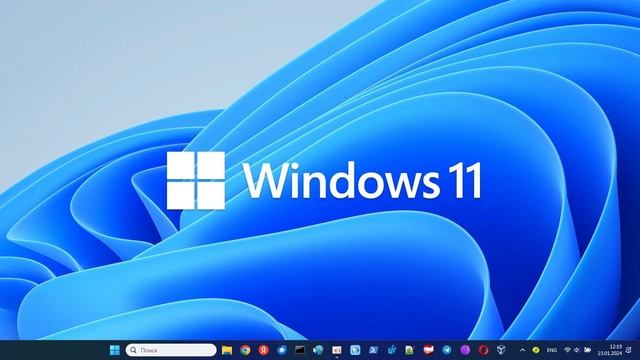Screen dimensions: 640x360
Task: Open Telegram from the taskbar
Action: point(447,350)
